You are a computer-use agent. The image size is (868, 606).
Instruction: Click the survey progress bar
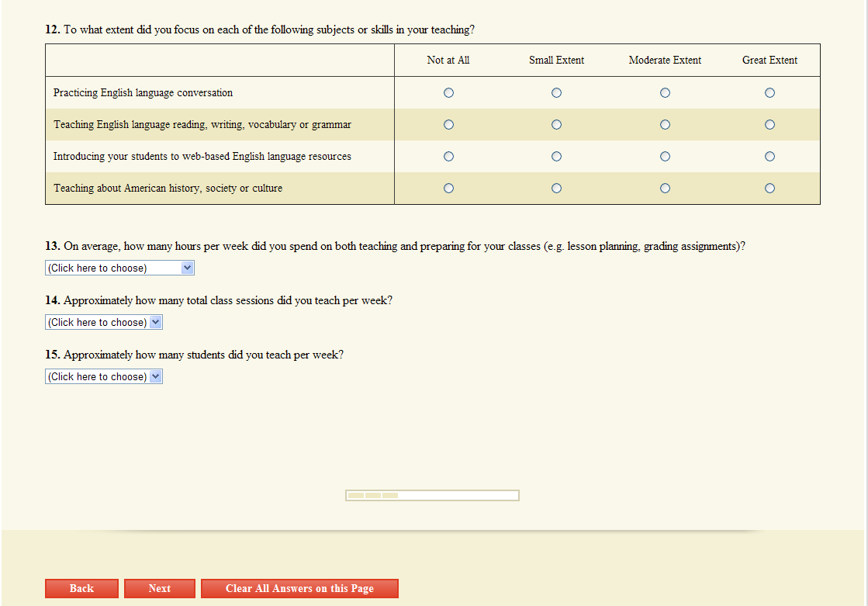(432, 495)
